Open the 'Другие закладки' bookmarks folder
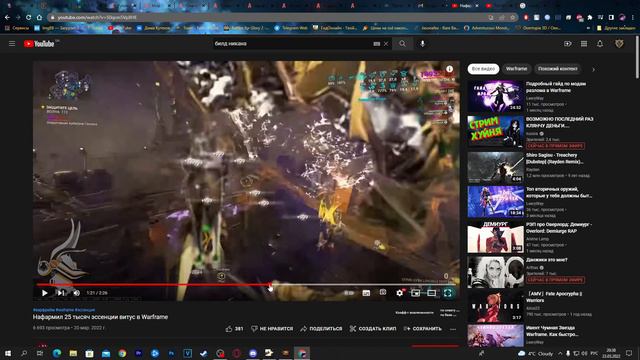Screen dimensions: 640x360 (616, 28)
